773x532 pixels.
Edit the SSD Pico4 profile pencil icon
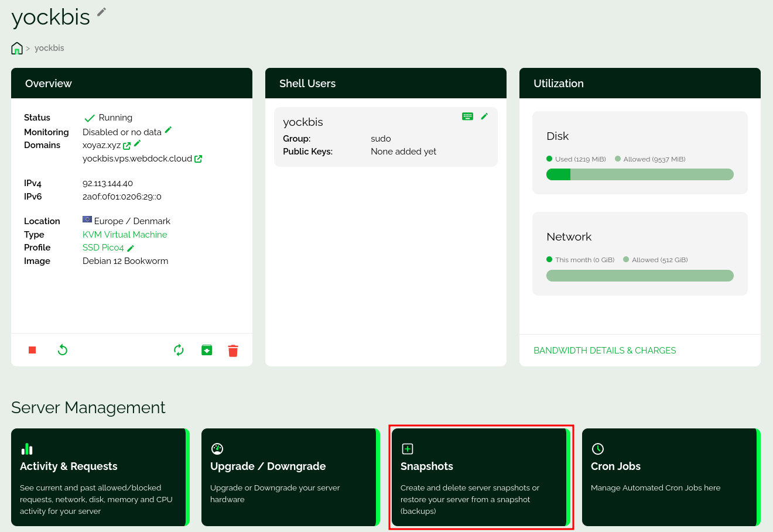[x=131, y=248]
